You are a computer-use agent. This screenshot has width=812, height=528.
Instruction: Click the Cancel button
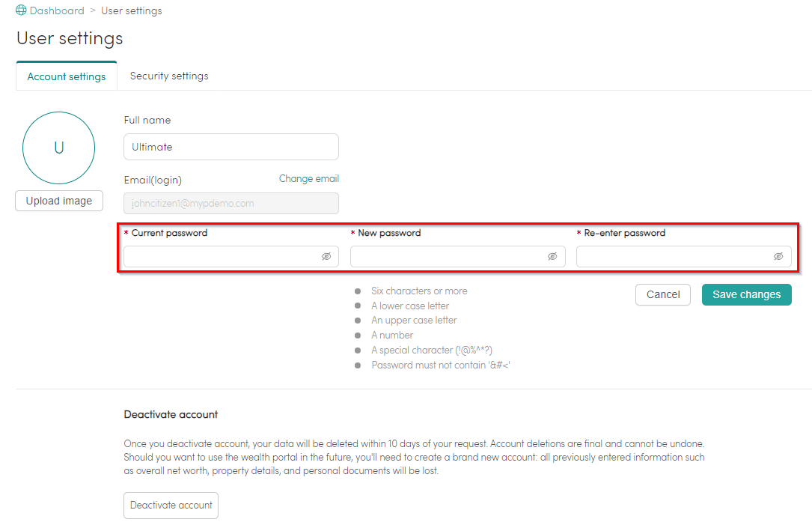(x=663, y=295)
